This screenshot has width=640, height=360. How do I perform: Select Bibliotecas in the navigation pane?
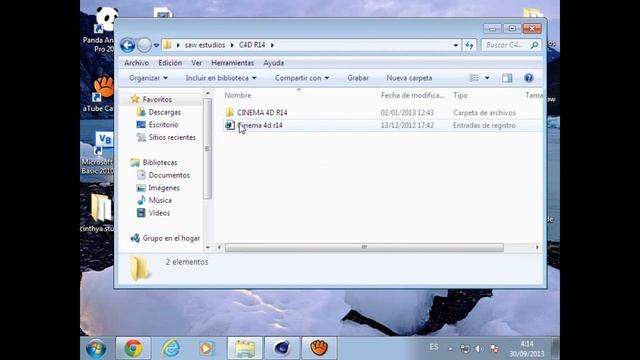coord(160,162)
